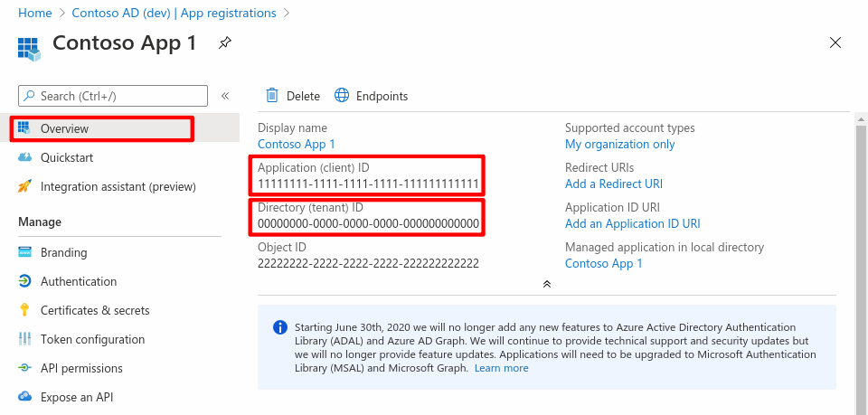Click the blue info icon in the notice
The width and height of the screenshot is (868, 415).
[280, 327]
